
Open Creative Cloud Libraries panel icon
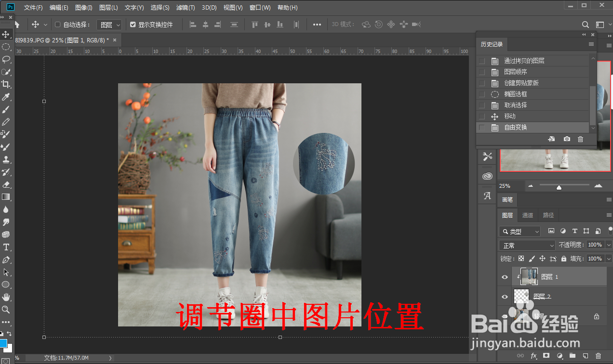pos(487,176)
